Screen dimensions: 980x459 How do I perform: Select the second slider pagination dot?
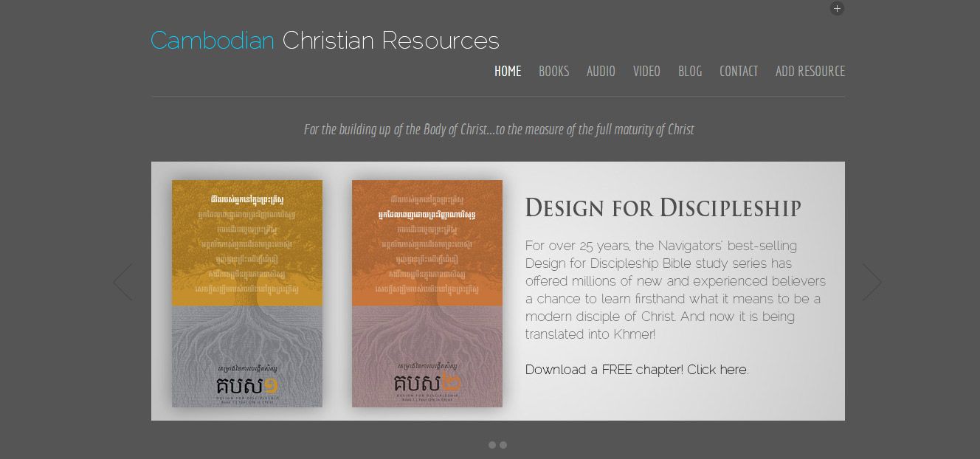tap(503, 445)
